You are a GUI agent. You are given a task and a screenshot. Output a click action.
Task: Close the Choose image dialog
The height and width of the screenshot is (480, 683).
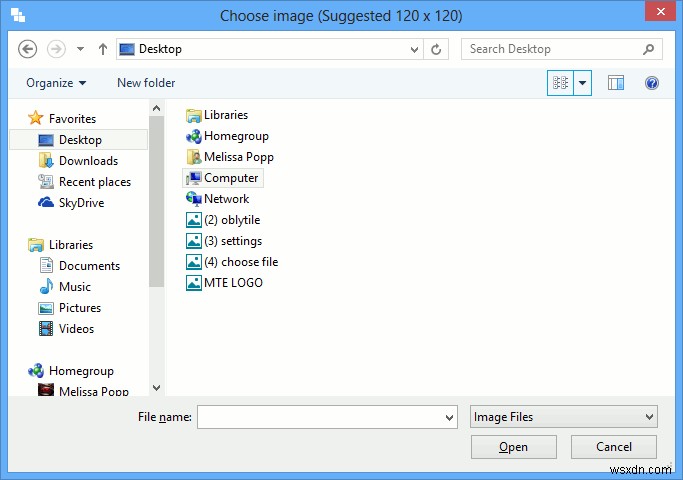point(660,11)
